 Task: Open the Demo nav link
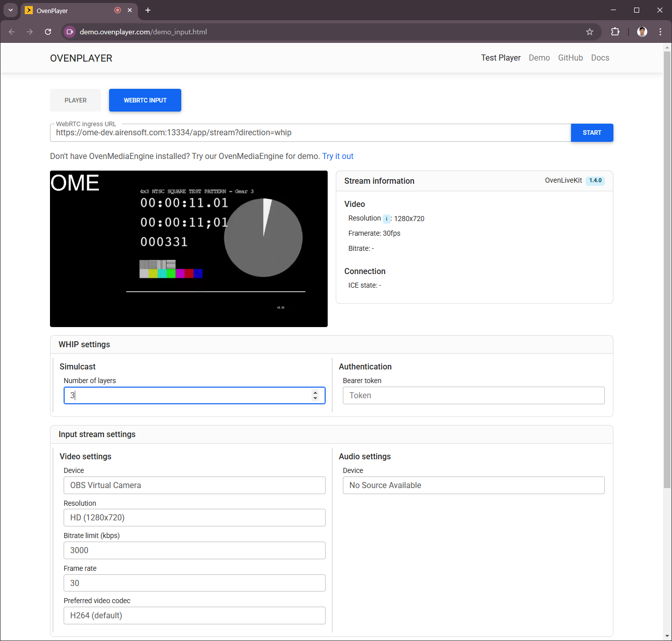539,58
